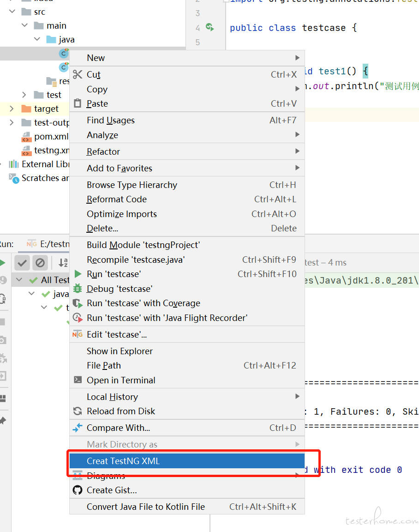Open the Refactor submenu
This screenshot has width=419, height=532.
click(187, 151)
